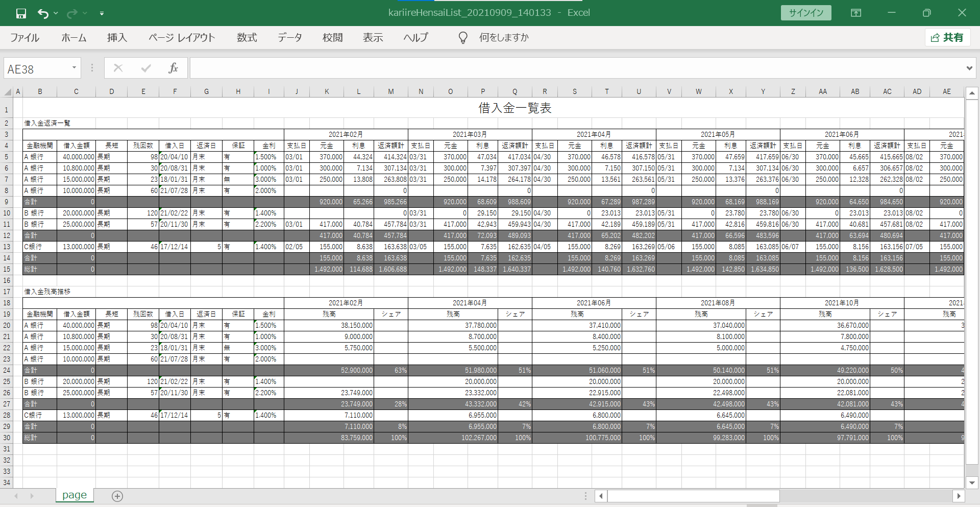Click the 共有 share button
This screenshot has height=507, width=980.
[x=947, y=37]
